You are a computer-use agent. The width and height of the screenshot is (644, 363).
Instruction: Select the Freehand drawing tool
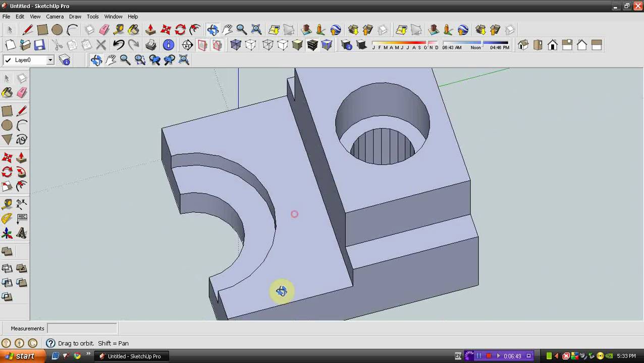22,140
